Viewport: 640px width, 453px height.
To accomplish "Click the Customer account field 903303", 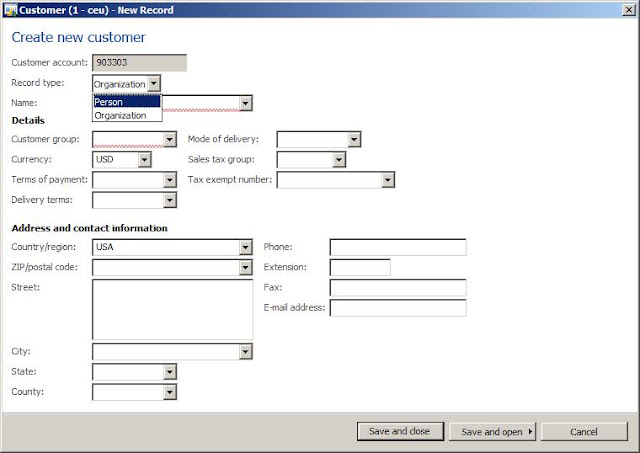I will (139, 63).
